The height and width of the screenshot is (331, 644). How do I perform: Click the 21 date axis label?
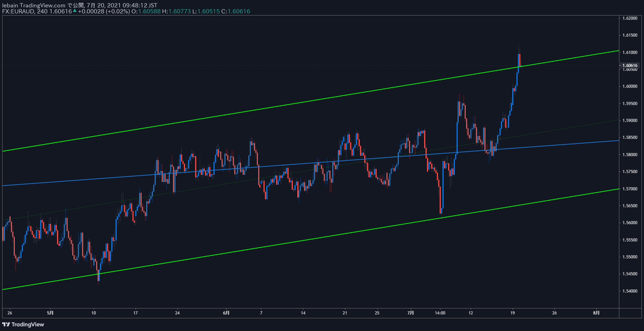tap(345, 313)
